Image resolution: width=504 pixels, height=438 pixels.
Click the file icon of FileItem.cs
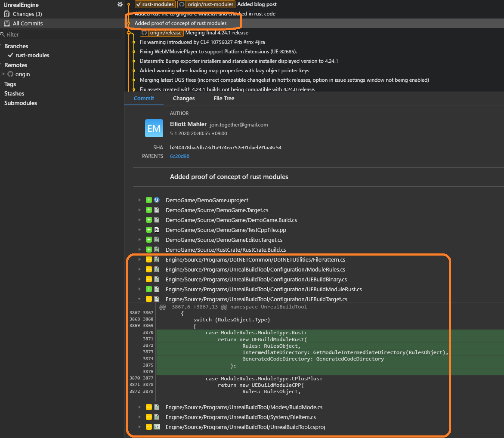[157, 417]
